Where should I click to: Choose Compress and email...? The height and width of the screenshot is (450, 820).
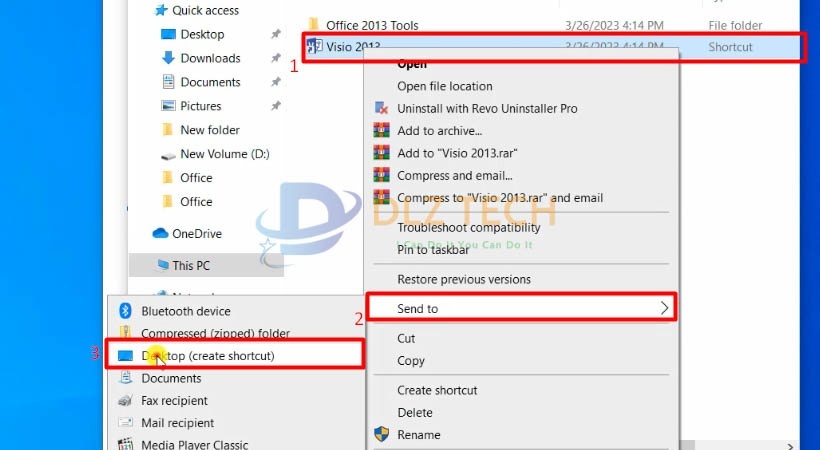pyautogui.click(x=454, y=176)
